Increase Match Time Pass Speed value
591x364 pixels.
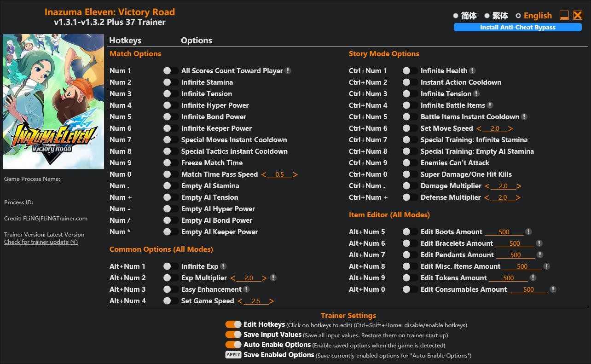[295, 175]
